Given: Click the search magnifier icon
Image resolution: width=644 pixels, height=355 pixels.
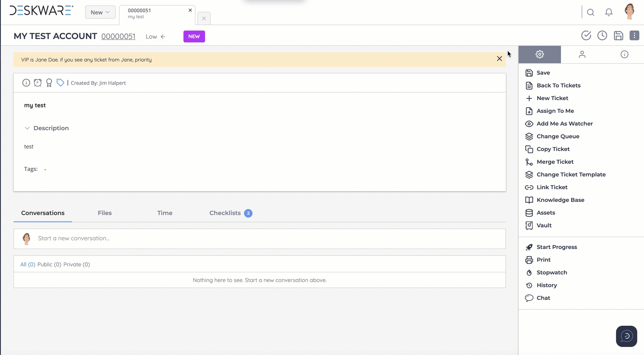Looking at the screenshot, I should click(591, 12).
